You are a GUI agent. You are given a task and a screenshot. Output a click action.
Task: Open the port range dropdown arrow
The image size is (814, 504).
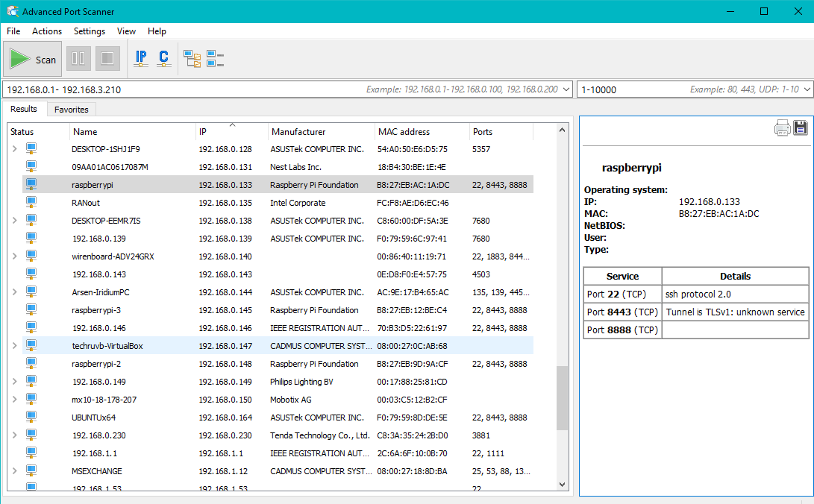tap(806, 89)
